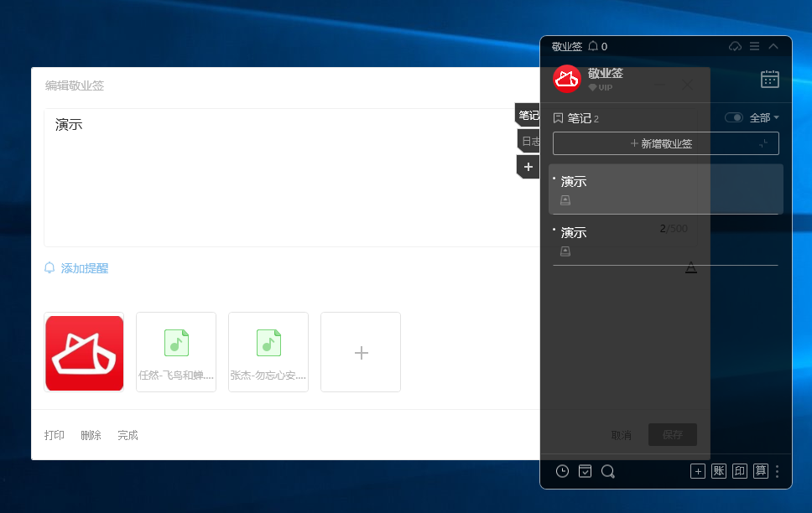Click the attachment icon under the second 演示 note
This screenshot has width=812, height=513.
coord(565,251)
